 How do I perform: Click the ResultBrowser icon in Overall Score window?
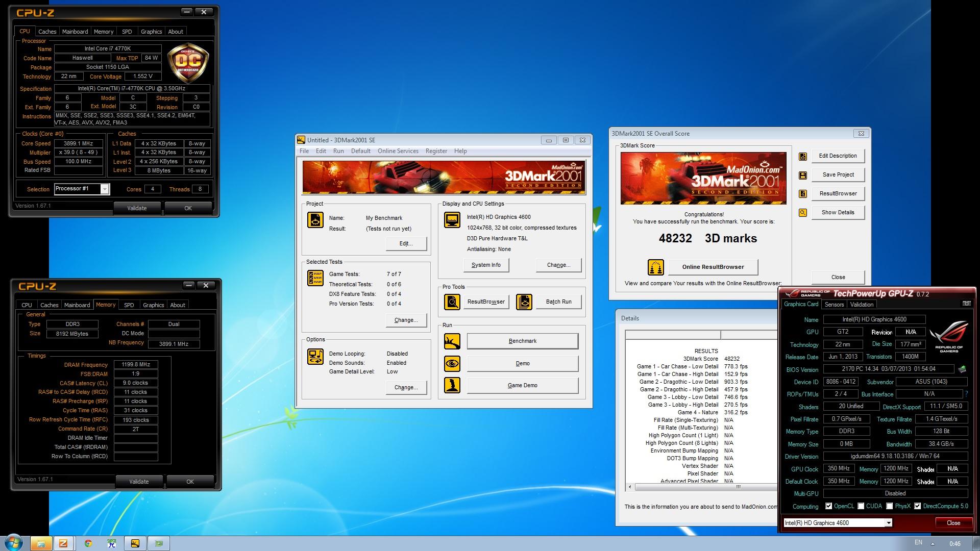click(x=803, y=194)
